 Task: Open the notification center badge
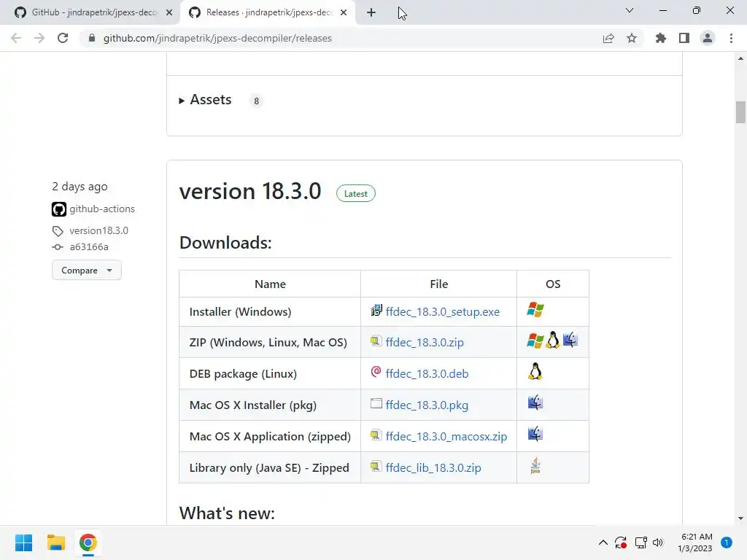click(727, 542)
